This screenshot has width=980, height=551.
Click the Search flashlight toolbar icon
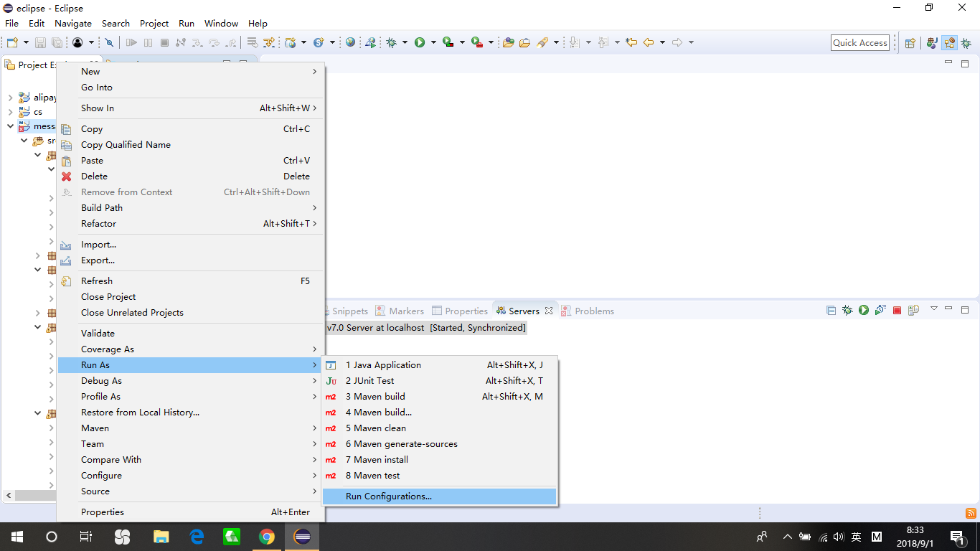coord(543,43)
